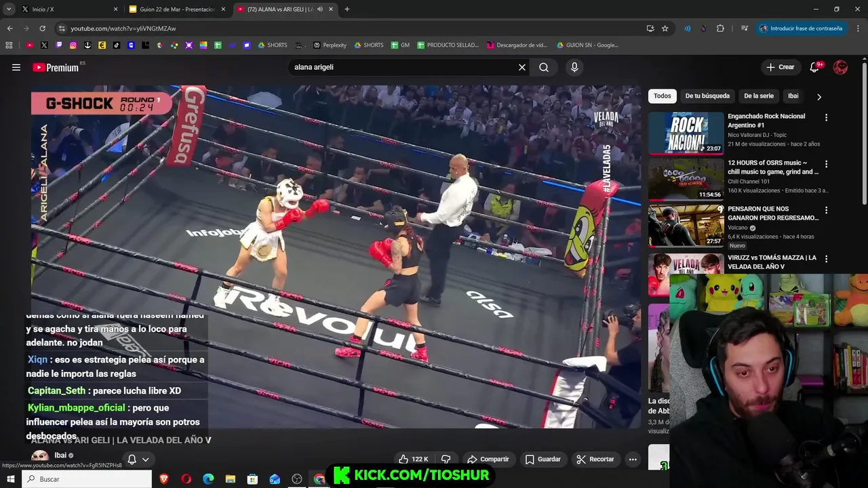The height and width of the screenshot is (488, 868).
Task: Show more filter chips with right arrow
Action: point(819,97)
